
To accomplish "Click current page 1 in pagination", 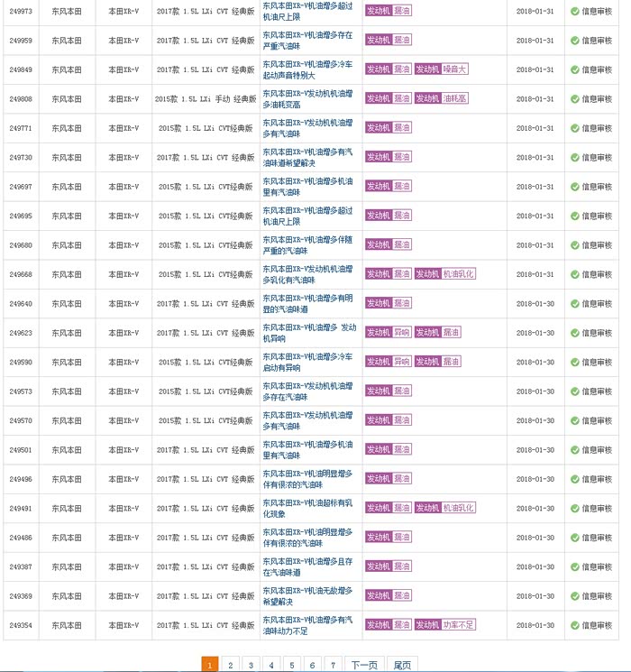I will 209,665.
